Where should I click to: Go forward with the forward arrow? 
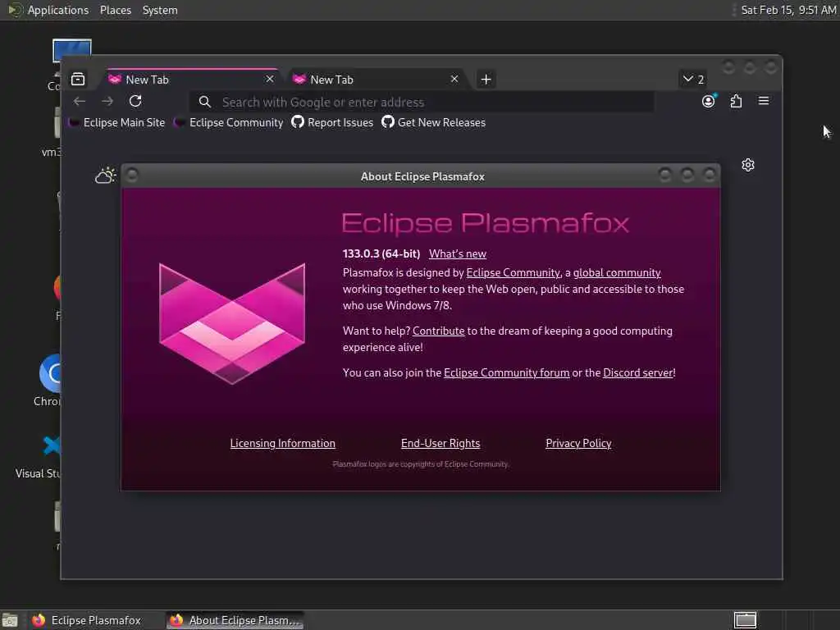pos(107,101)
